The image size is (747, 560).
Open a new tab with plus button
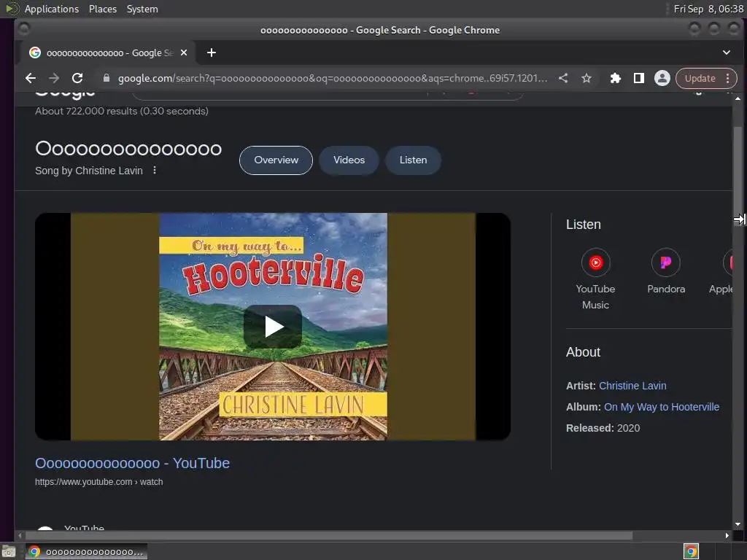click(x=212, y=52)
